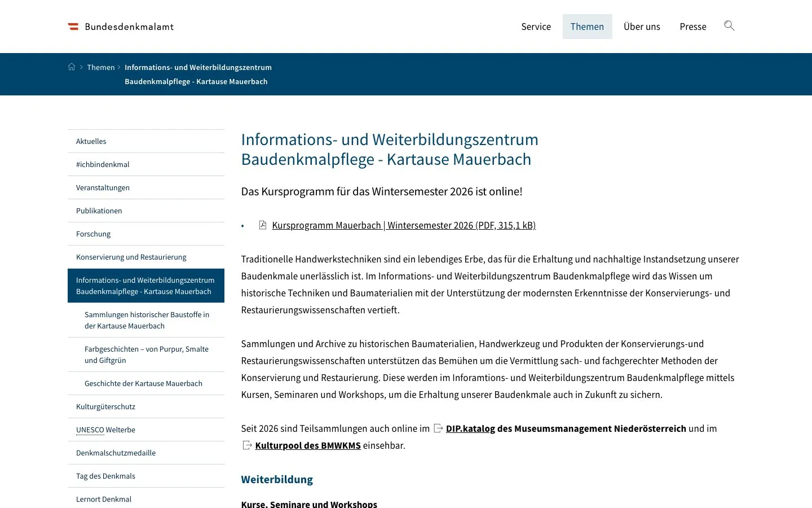Open the Themen menu
The width and height of the screenshot is (812, 508).
pyautogui.click(x=587, y=27)
